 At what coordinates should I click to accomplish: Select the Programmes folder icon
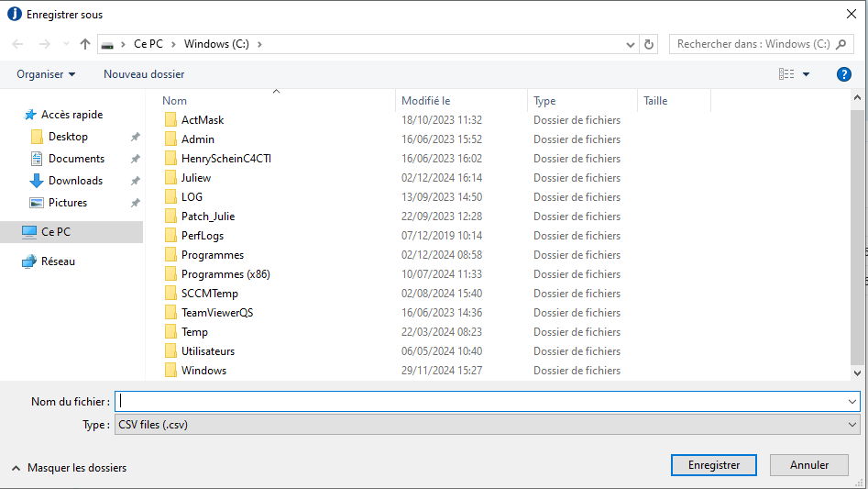click(x=170, y=255)
